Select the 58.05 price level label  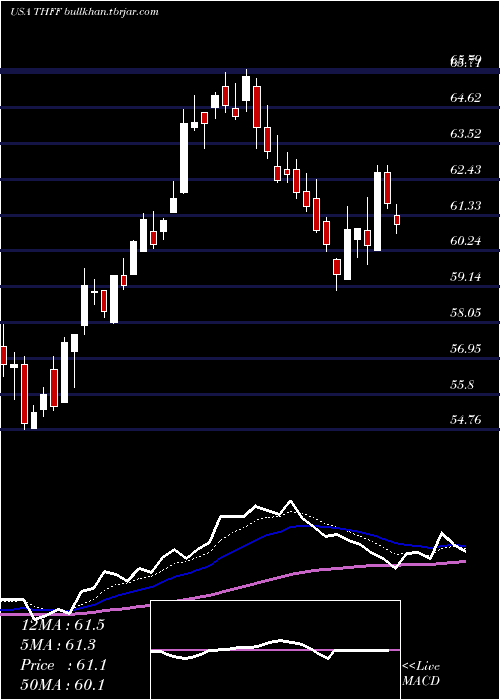(466, 312)
